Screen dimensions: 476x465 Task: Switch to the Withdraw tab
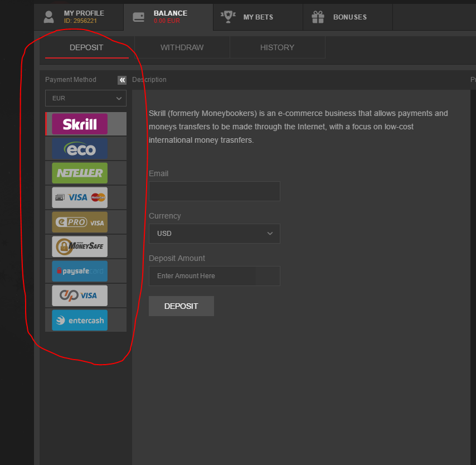182,48
